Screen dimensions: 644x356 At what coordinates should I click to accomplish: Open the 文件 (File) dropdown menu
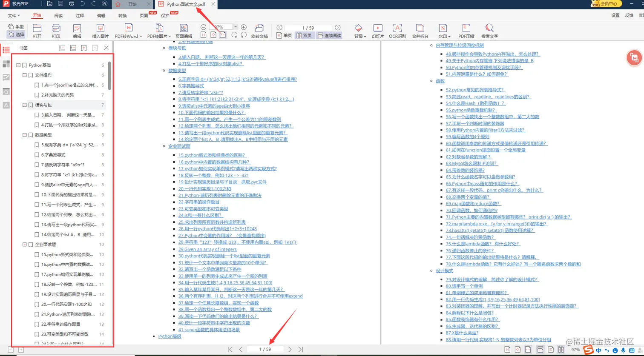click(x=13, y=15)
